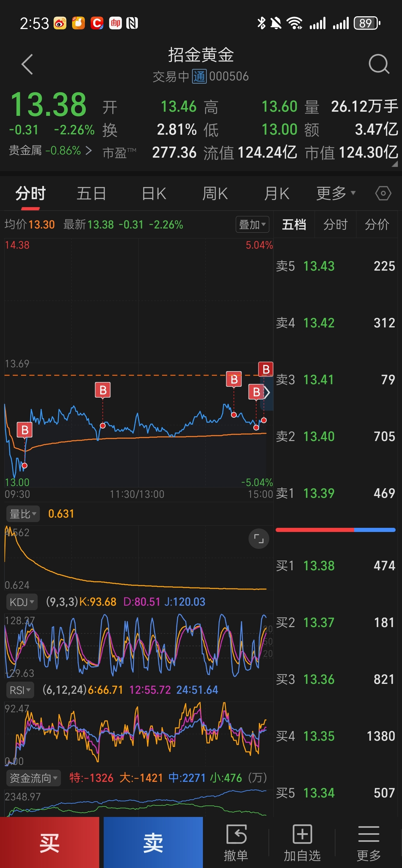Image resolution: width=402 pixels, height=868 pixels.
Task: Tap the RSI 6:66.71 reading
Action: (106, 690)
